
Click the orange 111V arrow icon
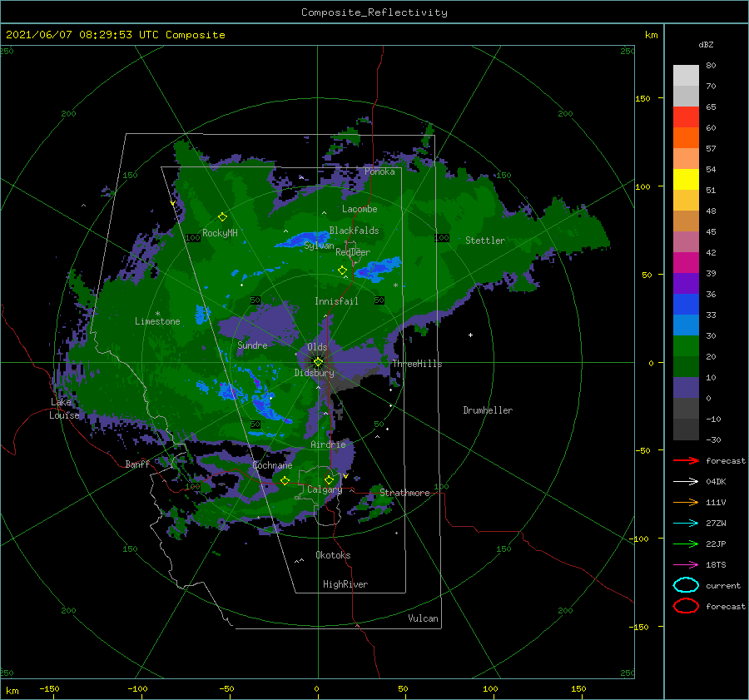686,502
